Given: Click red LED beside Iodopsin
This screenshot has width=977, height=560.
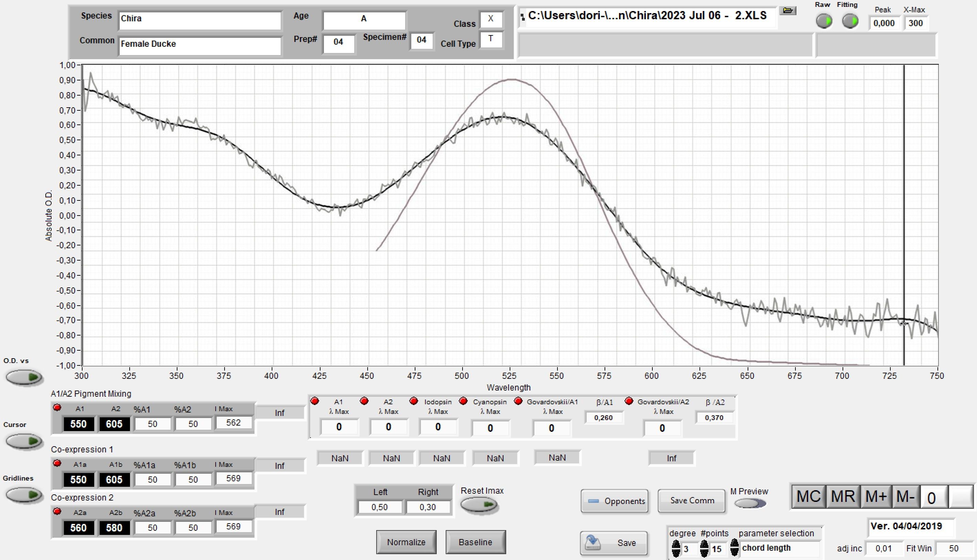Looking at the screenshot, I should 413,401.
